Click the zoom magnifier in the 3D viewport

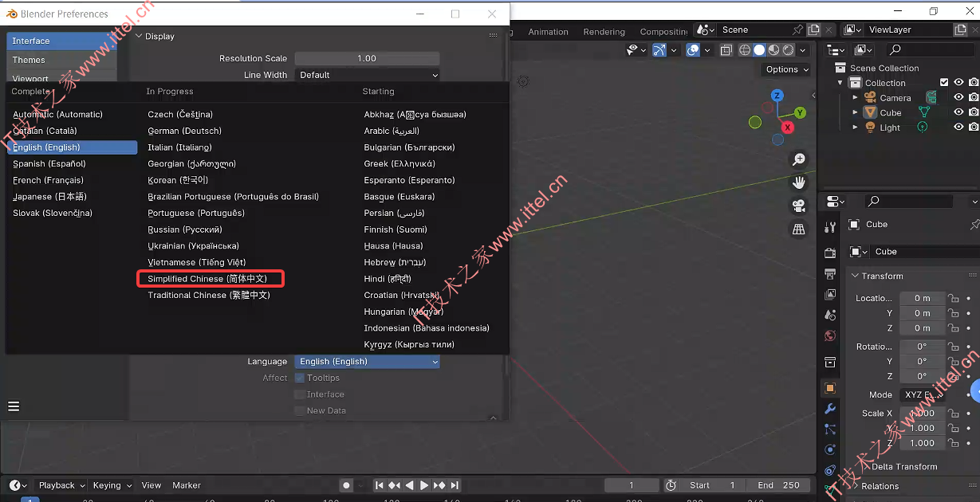click(799, 159)
